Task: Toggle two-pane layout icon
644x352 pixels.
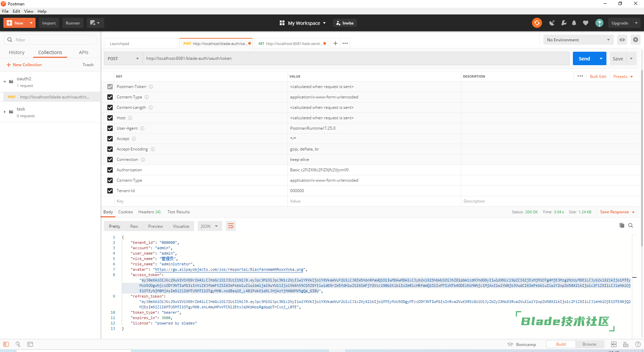Action: click(614, 344)
